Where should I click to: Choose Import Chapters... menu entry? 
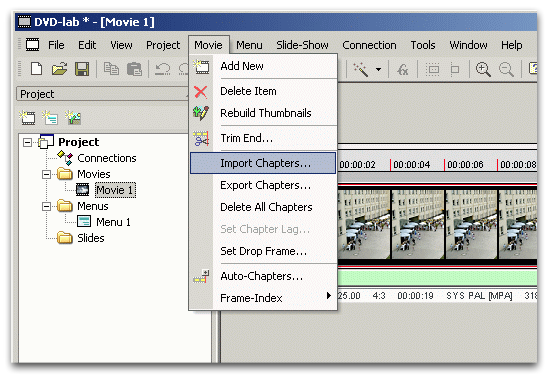point(263,163)
